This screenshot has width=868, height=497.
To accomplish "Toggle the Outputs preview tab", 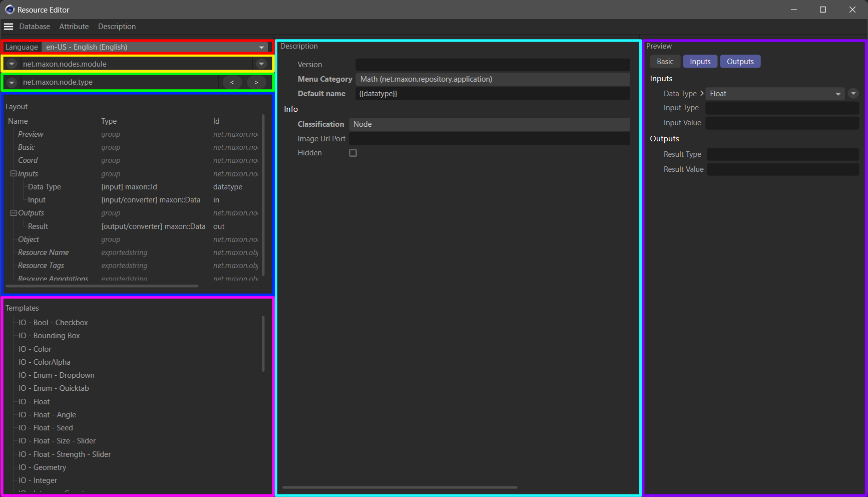I will click(x=740, y=62).
